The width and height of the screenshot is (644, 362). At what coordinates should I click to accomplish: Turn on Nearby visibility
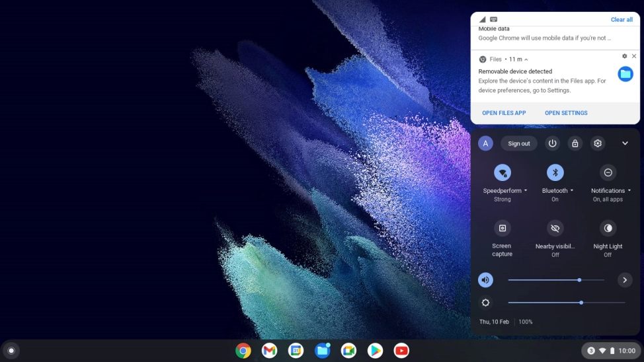click(x=555, y=228)
